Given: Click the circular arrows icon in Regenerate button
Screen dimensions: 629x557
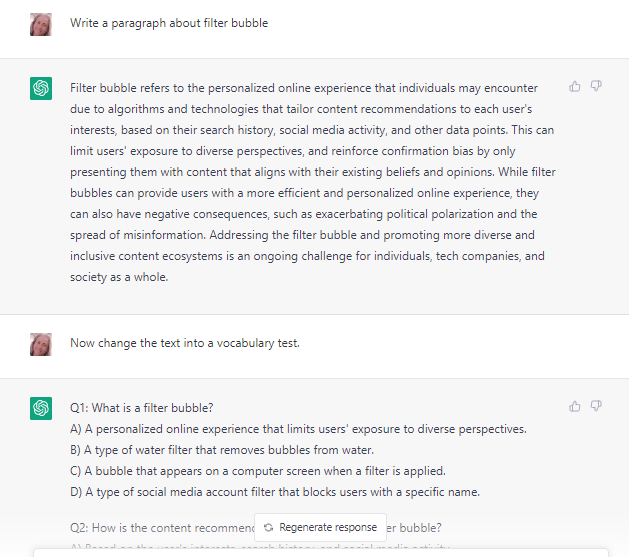Looking at the screenshot, I should [268, 527].
